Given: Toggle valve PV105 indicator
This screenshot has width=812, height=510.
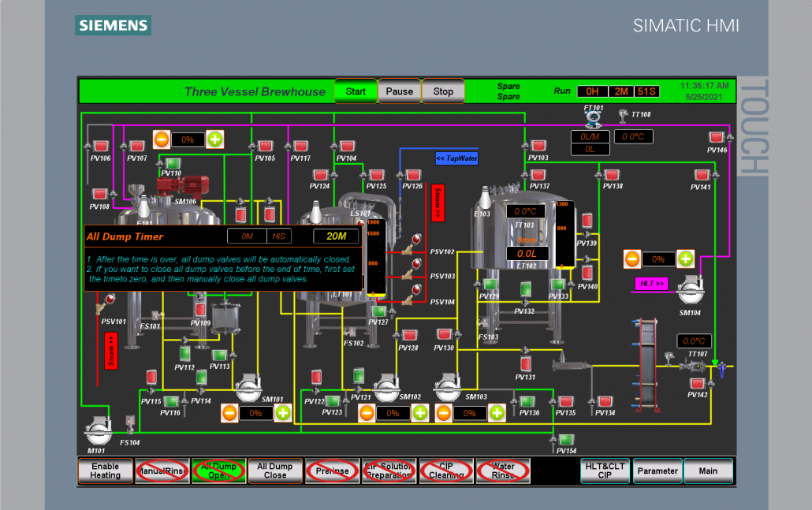Looking at the screenshot, I should click(265, 146).
